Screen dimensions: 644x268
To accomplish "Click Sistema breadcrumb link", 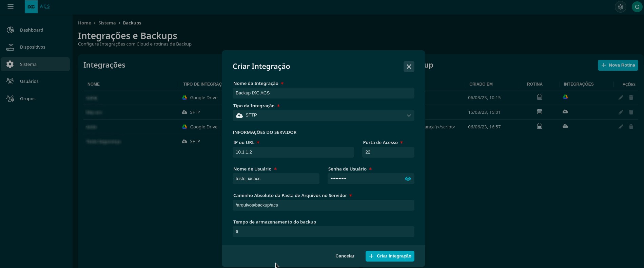I will tap(107, 23).
